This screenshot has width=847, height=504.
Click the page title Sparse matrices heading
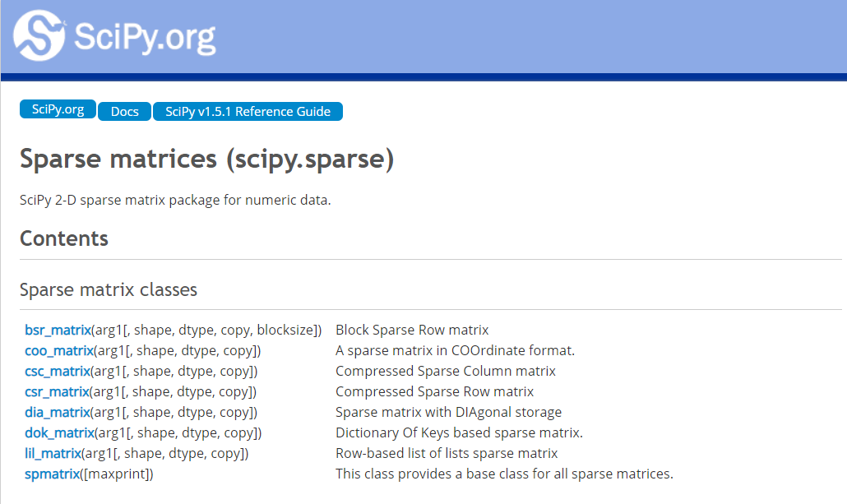tap(207, 159)
